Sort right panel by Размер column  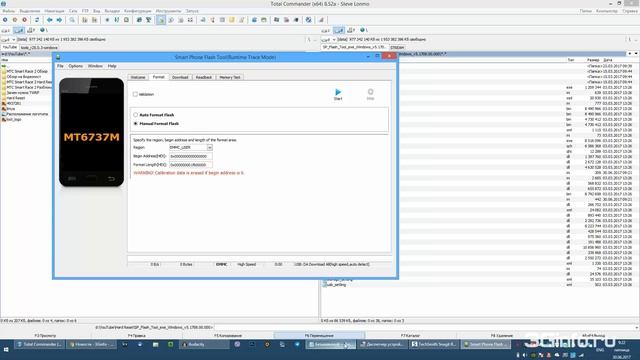click(593, 60)
